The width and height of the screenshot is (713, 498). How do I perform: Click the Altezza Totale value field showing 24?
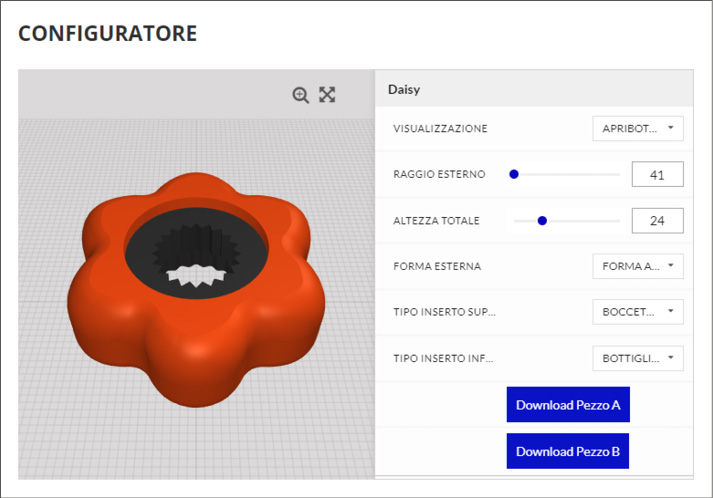pos(658,221)
